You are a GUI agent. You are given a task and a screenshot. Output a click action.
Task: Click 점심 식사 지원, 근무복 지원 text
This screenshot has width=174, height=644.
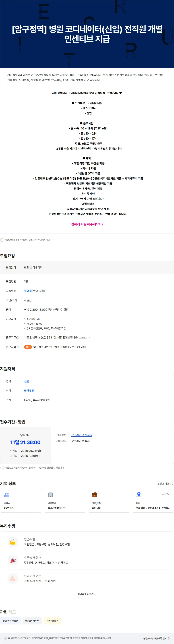(40, 581)
